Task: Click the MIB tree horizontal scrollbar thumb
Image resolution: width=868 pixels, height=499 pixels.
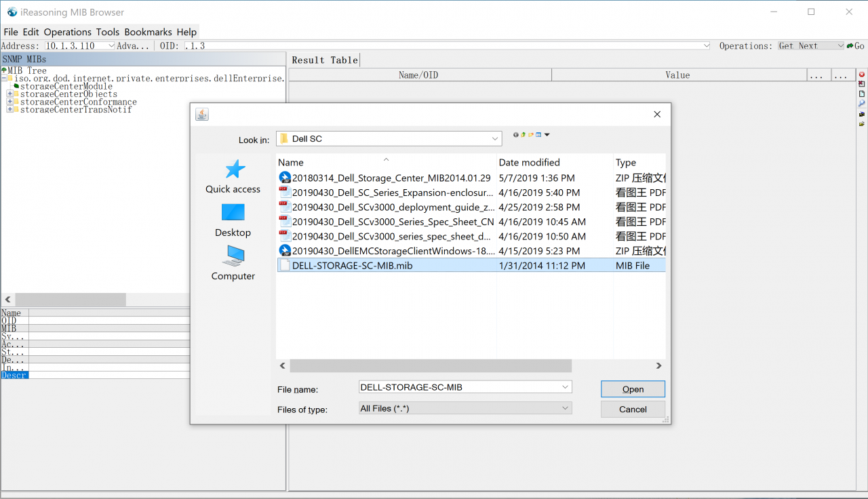Action: 71,299
